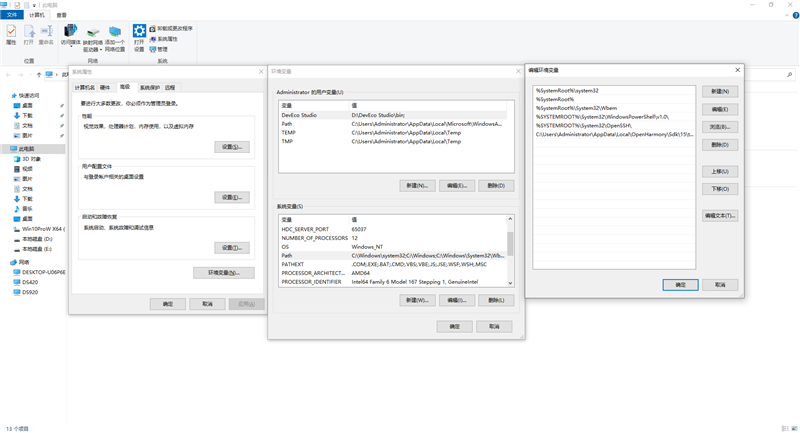Click 删除(L) in system variables section
Viewport: 800px width, 433px height.
tap(496, 300)
